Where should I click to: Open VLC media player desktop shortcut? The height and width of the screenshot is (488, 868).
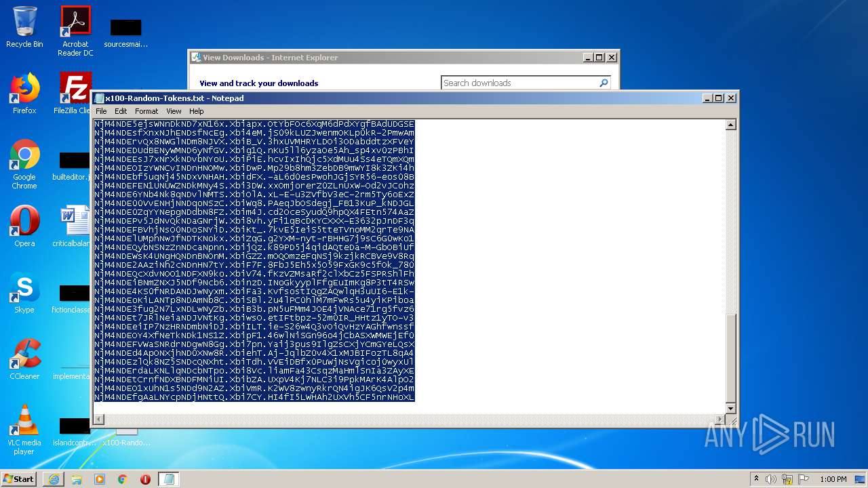[24, 430]
